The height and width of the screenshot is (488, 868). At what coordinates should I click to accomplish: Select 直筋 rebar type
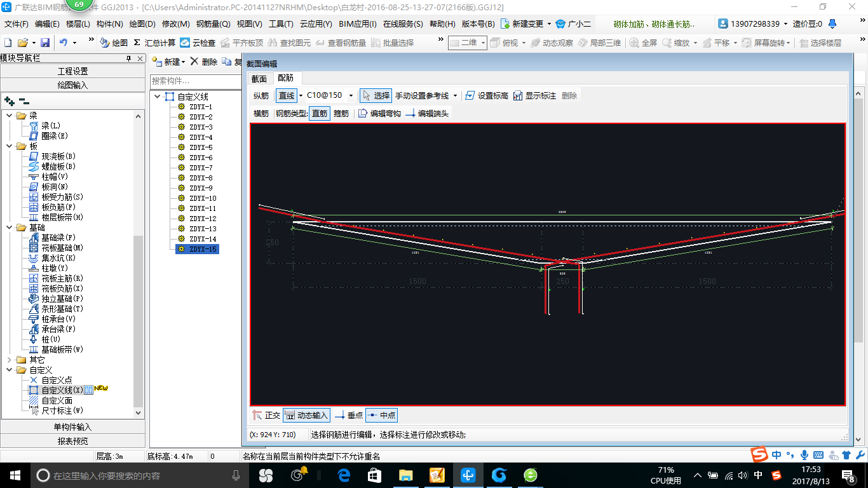320,114
